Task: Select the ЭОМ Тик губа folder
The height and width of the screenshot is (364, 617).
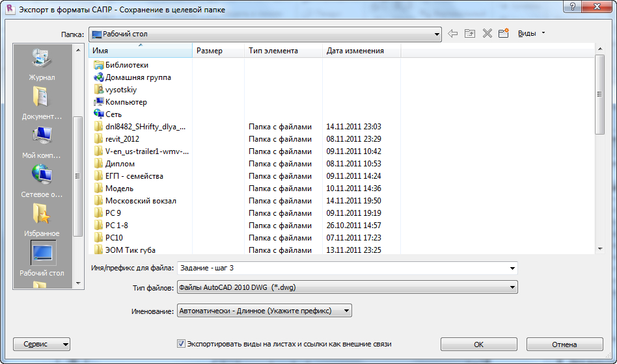Action: coord(125,250)
